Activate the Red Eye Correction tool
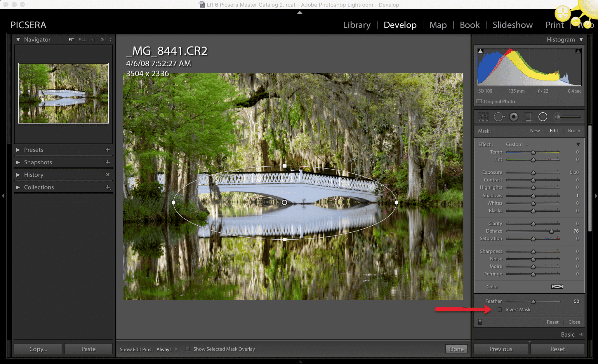Screen dimensions: 598x364 pyautogui.click(x=514, y=117)
